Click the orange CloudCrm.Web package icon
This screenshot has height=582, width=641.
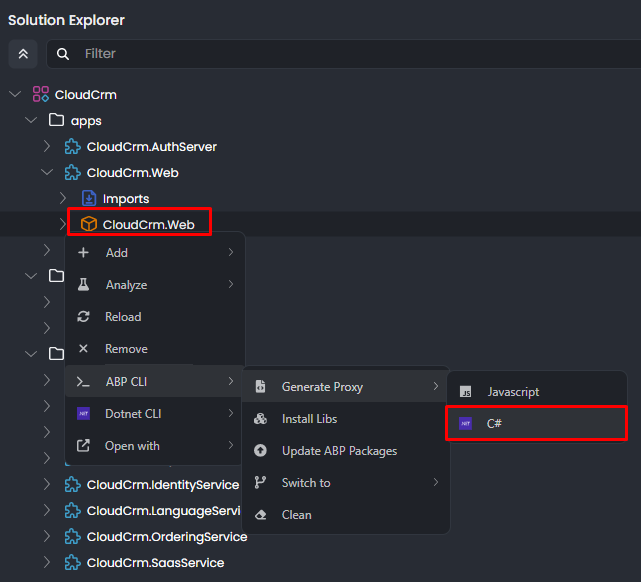tap(88, 225)
